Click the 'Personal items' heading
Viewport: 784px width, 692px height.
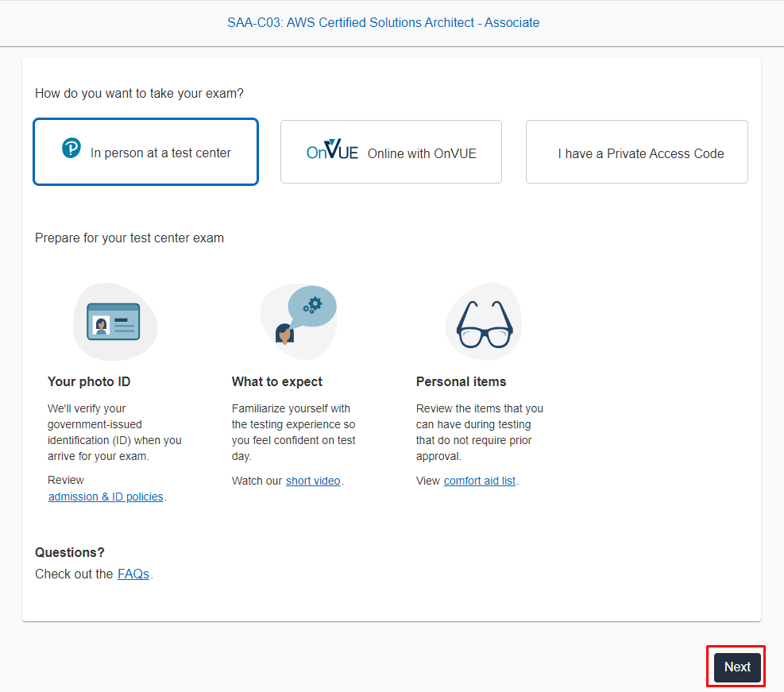coord(461,381)
